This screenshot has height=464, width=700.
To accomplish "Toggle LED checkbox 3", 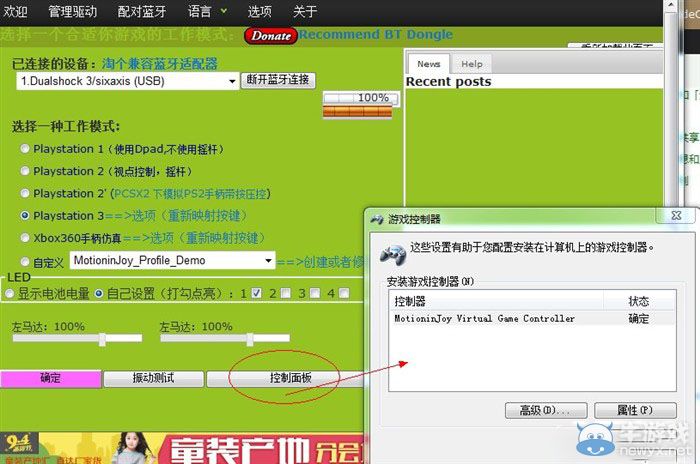I will point(315,293).
